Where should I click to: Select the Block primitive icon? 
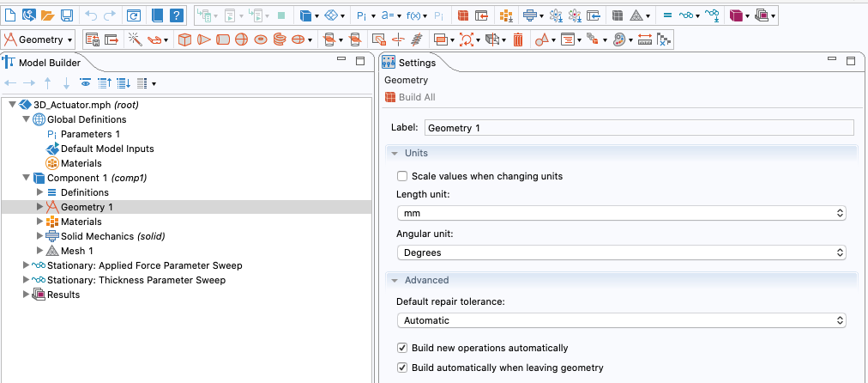tap(184, 40)
